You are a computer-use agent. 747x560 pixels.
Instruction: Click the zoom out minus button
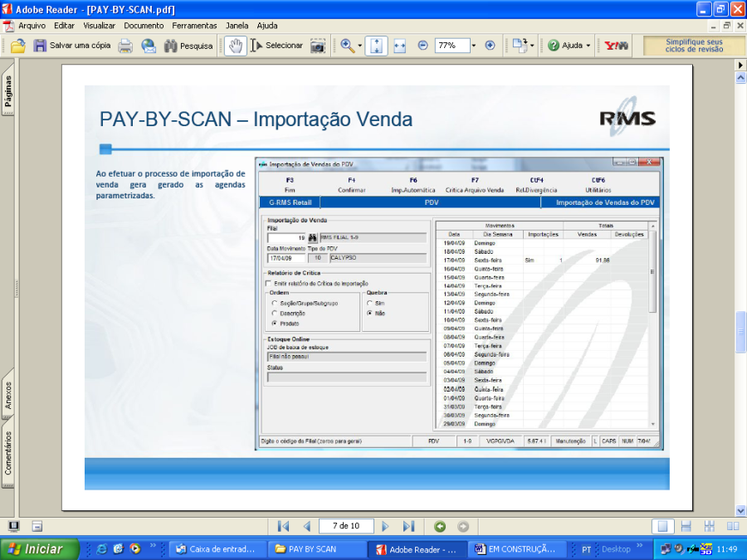[422, 46]
